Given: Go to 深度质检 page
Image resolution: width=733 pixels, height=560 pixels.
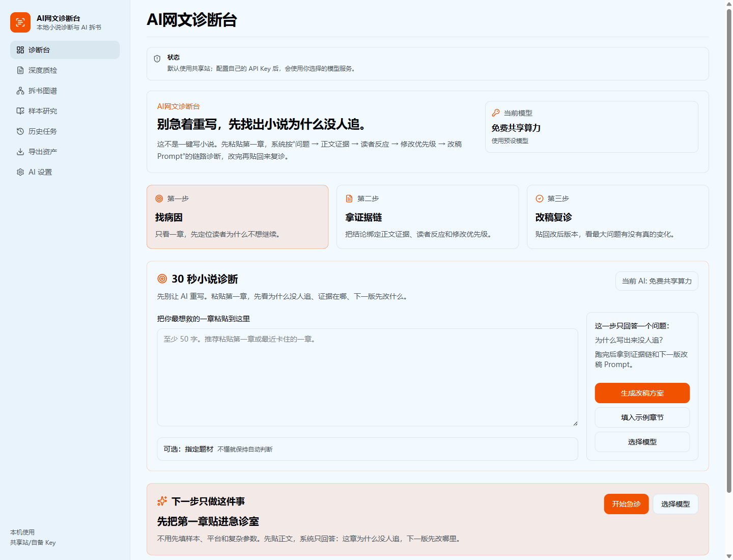Looking at the screenshot, I should tap(65, 70).
